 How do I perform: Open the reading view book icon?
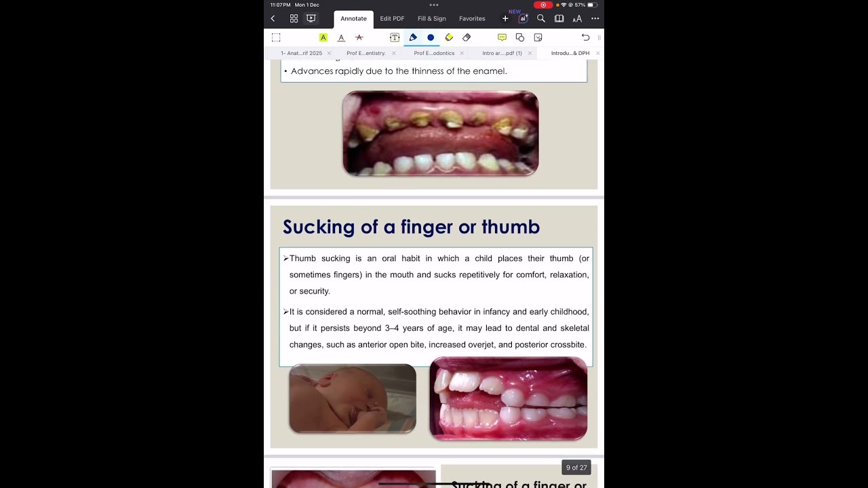(559, 19)
